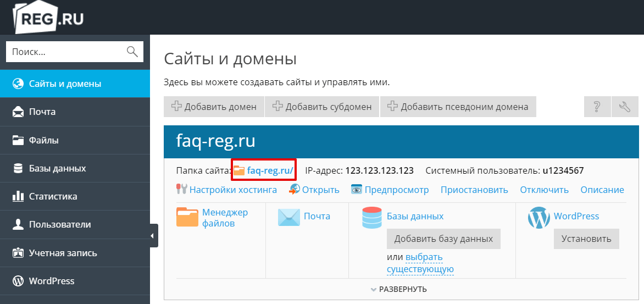
Task: Click Установить under WordPress
Action: click(x=586, y=239)
